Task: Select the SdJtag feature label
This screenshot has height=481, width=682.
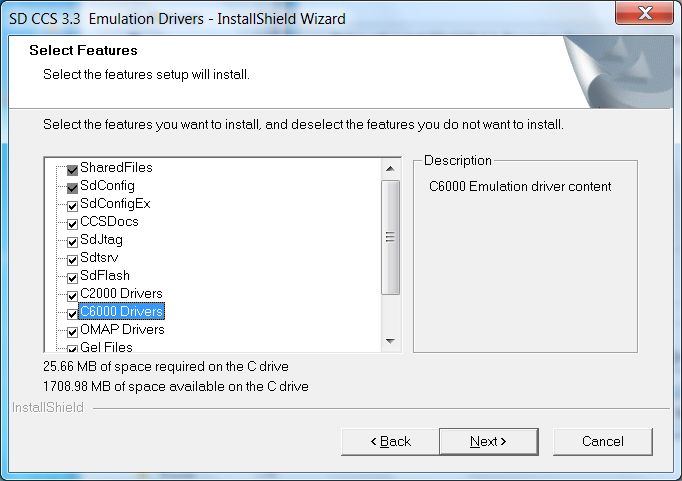Action: pyautogui.click(x=101, y=240)
